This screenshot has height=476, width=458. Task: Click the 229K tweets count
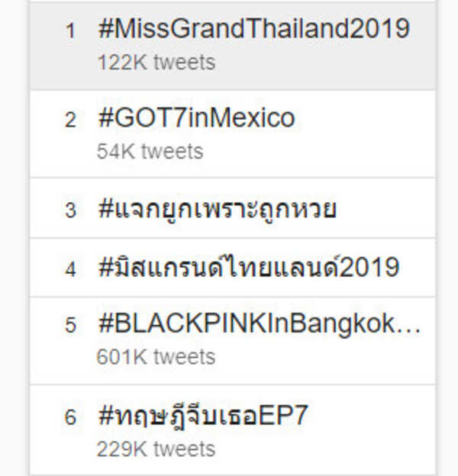[x=156, y=448]
